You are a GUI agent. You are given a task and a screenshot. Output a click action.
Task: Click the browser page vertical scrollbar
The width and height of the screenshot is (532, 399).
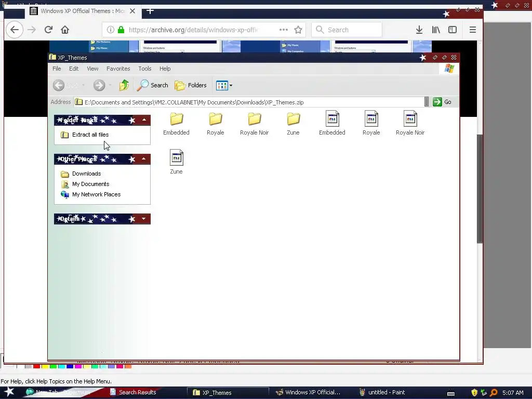(480, 188)
